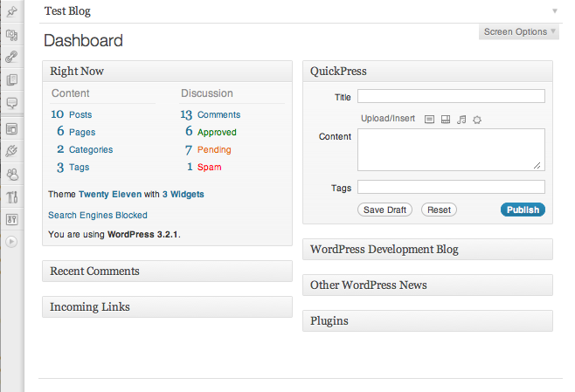Collapse the QuickPress widget header
Viewport: 575px width, 392px height.
pyautogui.click(x=427, y=71)
